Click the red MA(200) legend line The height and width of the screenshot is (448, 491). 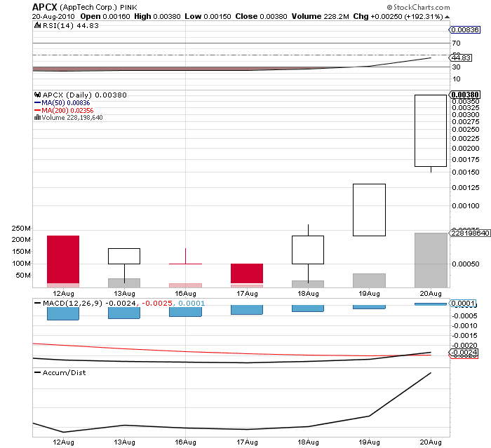click(x=37, y=110)
